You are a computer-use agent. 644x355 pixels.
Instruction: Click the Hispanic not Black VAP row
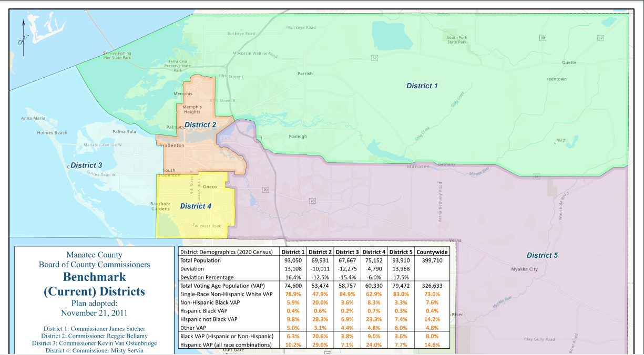tap(210, 319)
